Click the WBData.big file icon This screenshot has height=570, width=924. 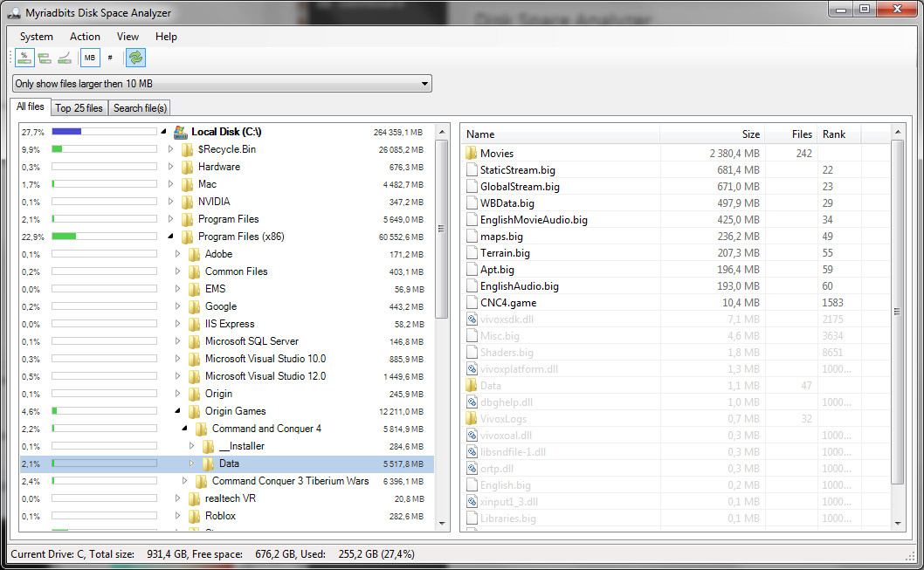[x=472, y=203]
